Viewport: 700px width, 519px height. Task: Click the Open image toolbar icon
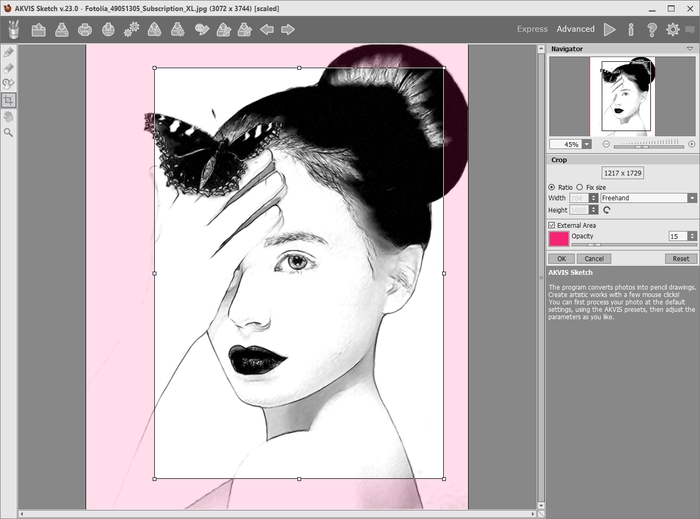[38, 30]
